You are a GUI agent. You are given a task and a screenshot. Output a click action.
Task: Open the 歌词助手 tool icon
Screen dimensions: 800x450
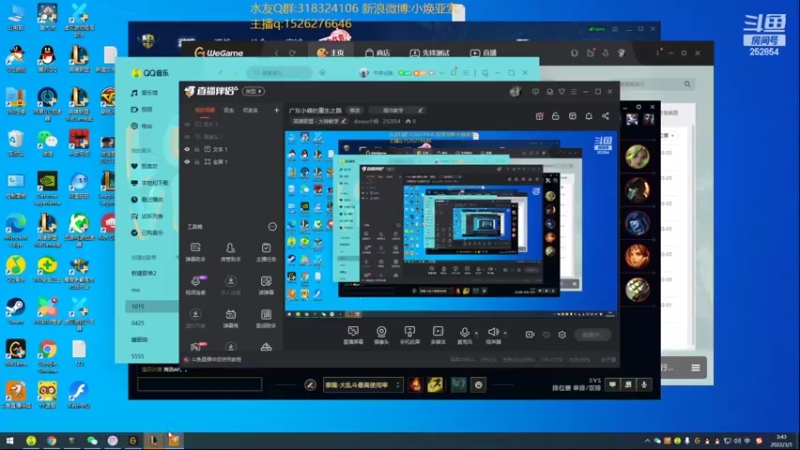(266, 318)
